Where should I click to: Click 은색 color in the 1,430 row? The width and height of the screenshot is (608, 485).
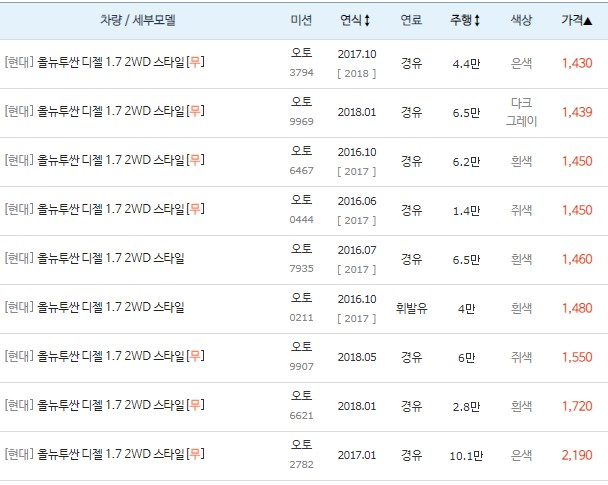(521, 63)
